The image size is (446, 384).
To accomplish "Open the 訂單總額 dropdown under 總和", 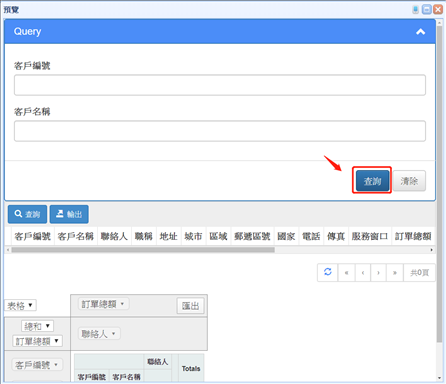I will [x=37, y=341].
